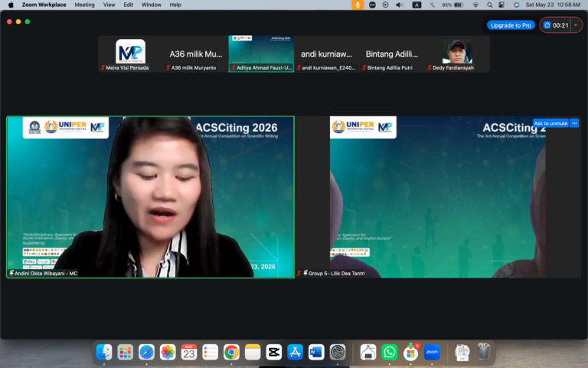Select andi kurniawan participant tile
The width and height of the screenshot is (588, 368).
click(327, 54)
